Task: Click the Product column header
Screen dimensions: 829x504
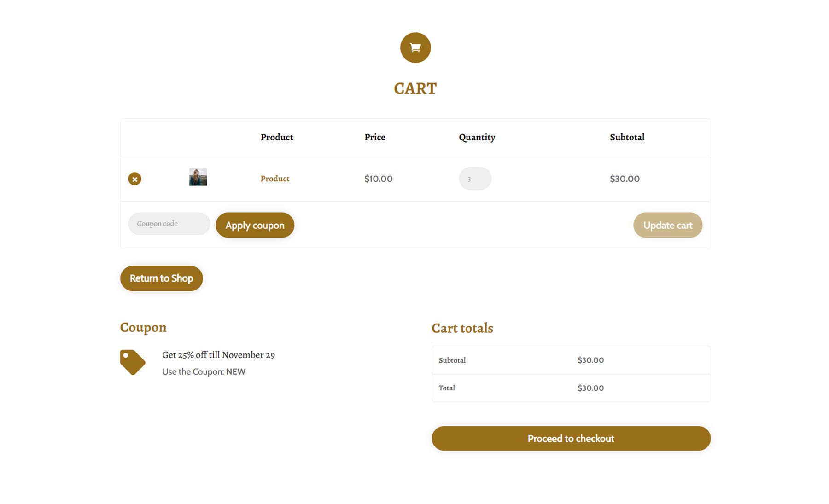Action: pos(276,137)
